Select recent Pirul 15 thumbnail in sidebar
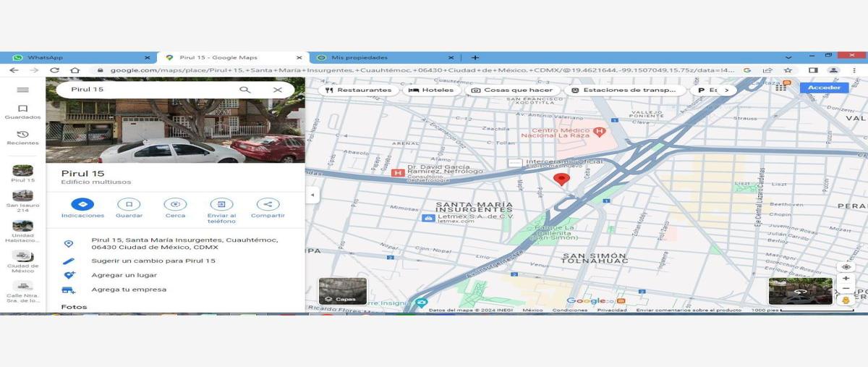 [22, 174]
